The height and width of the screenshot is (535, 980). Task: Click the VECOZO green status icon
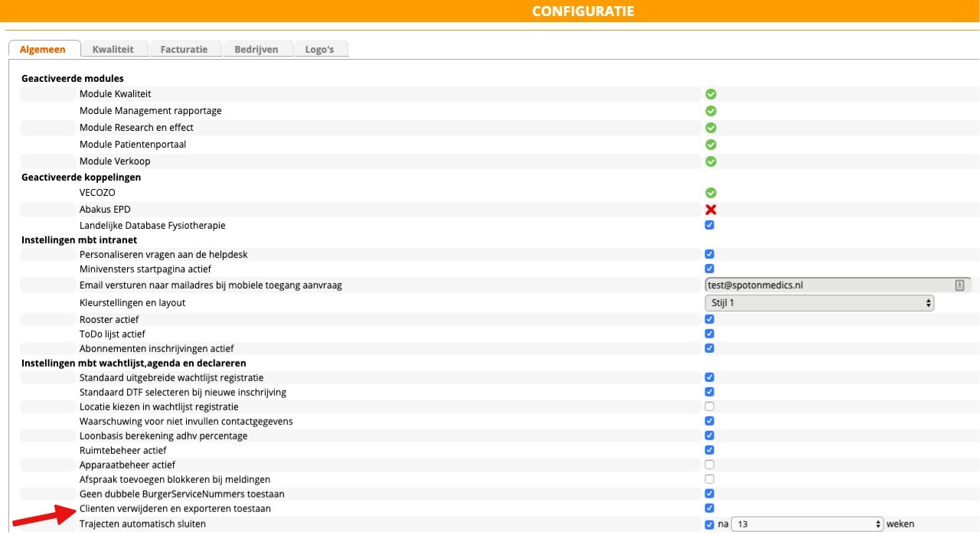710,193
